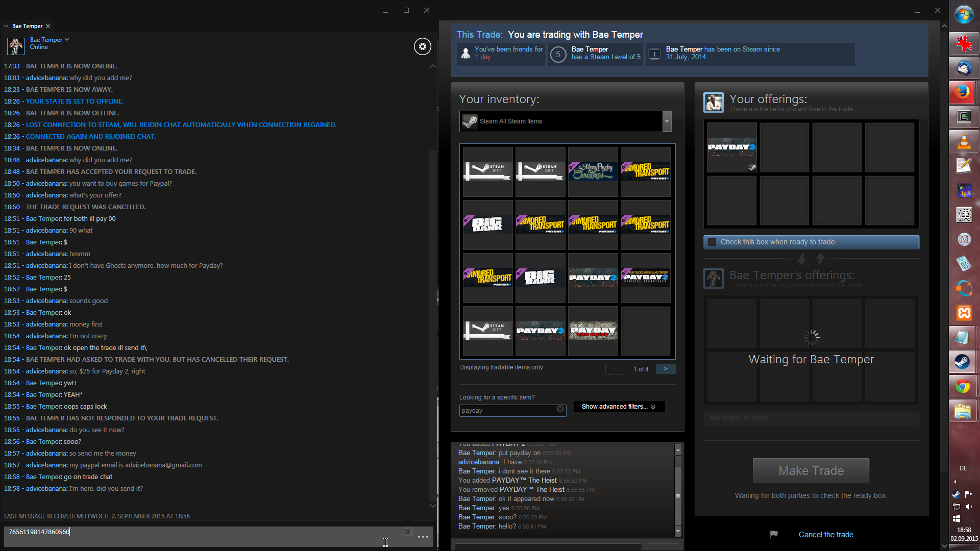Screen dimensions: 980x551
Task: Open Google Chrome taskbar icon
Action: (x=963, y=387)
